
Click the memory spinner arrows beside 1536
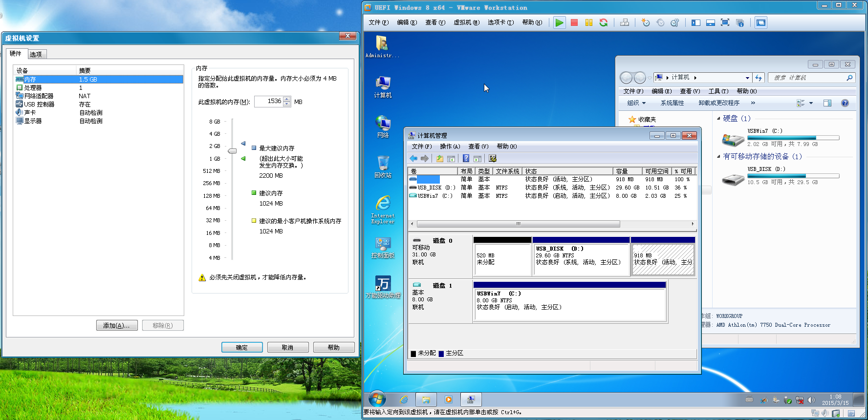[287, 102]
